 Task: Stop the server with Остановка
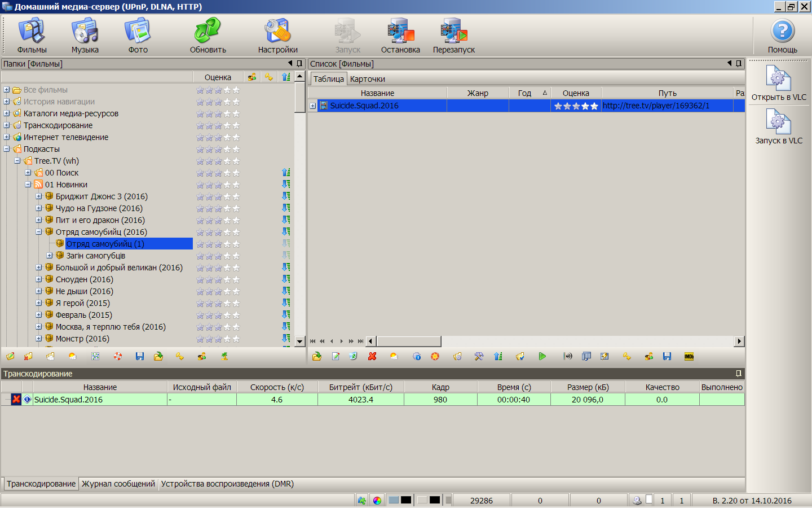click(x=400, y=36)
